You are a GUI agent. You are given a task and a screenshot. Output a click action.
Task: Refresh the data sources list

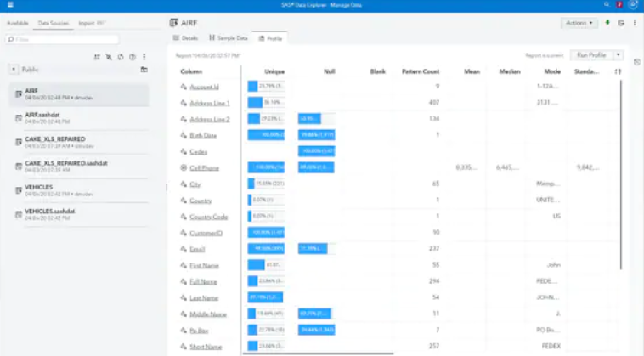121,57
